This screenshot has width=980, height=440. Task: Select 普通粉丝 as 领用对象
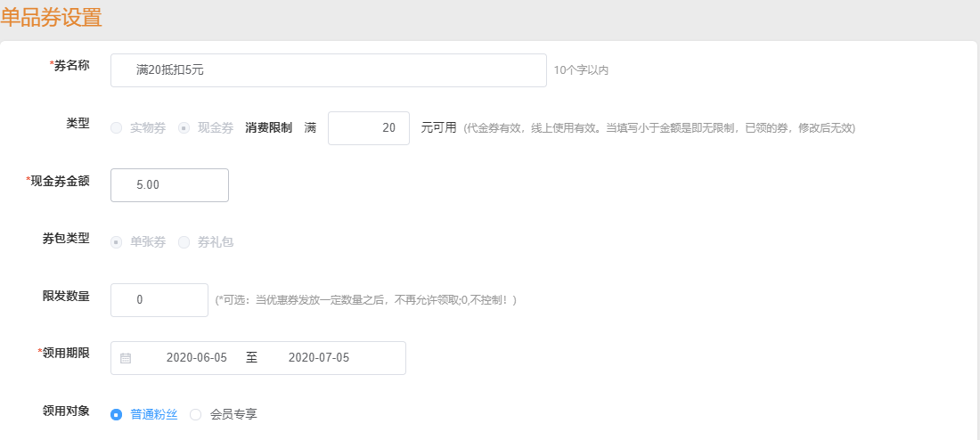point(116,414)
